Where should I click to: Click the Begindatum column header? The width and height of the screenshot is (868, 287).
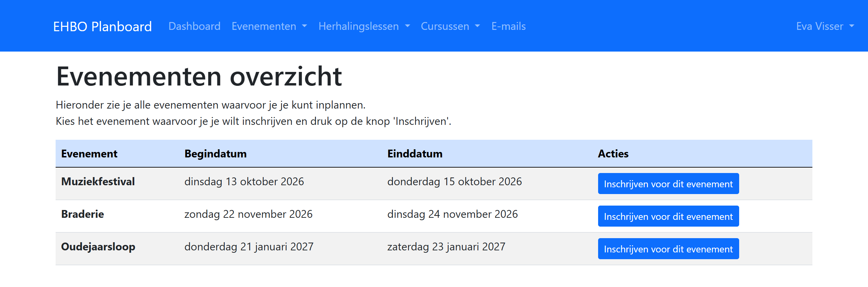[216, 154]
